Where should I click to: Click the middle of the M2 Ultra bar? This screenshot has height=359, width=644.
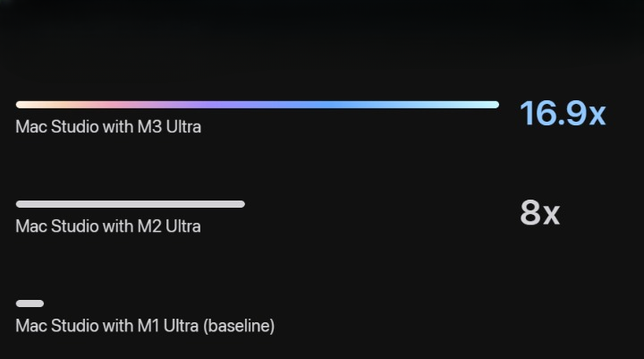point(131,204)
